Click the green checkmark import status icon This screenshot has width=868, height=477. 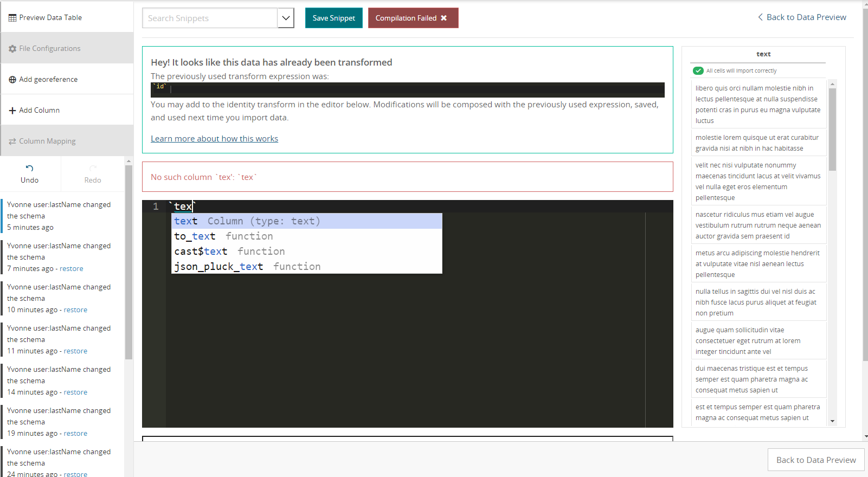coord(698,70)
